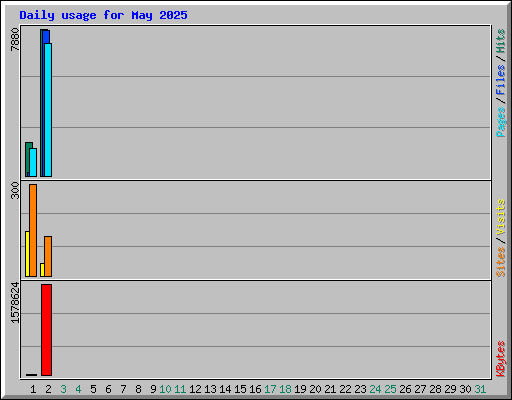512x400 pixels.
Task: Click day 28 on the x-axis
Action: tap(435, 389)
